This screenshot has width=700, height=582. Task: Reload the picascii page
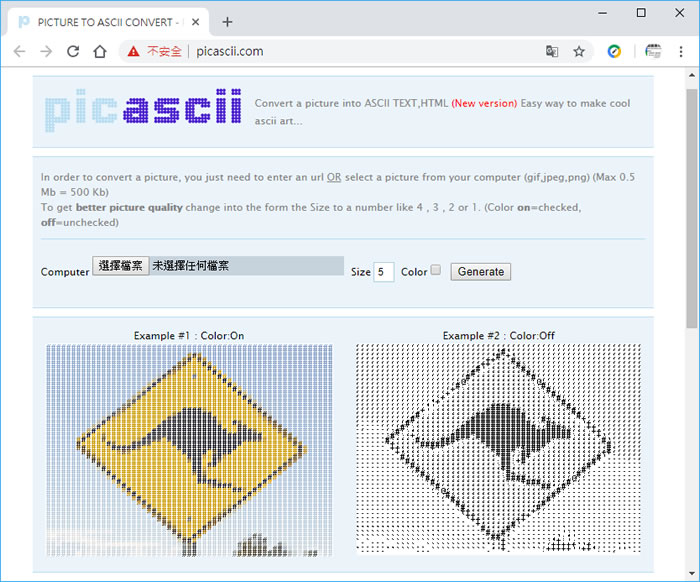pyautogui.click(x=73, y=52)
